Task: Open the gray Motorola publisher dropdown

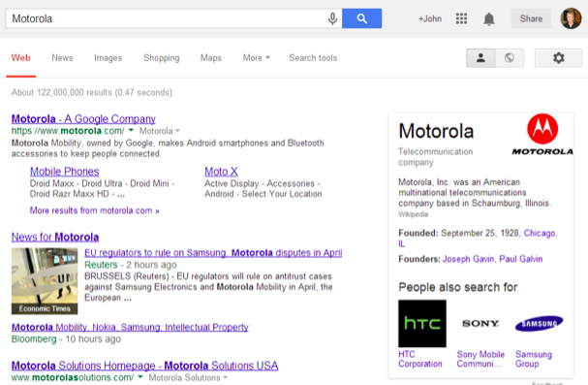Action: pos(160,131)
